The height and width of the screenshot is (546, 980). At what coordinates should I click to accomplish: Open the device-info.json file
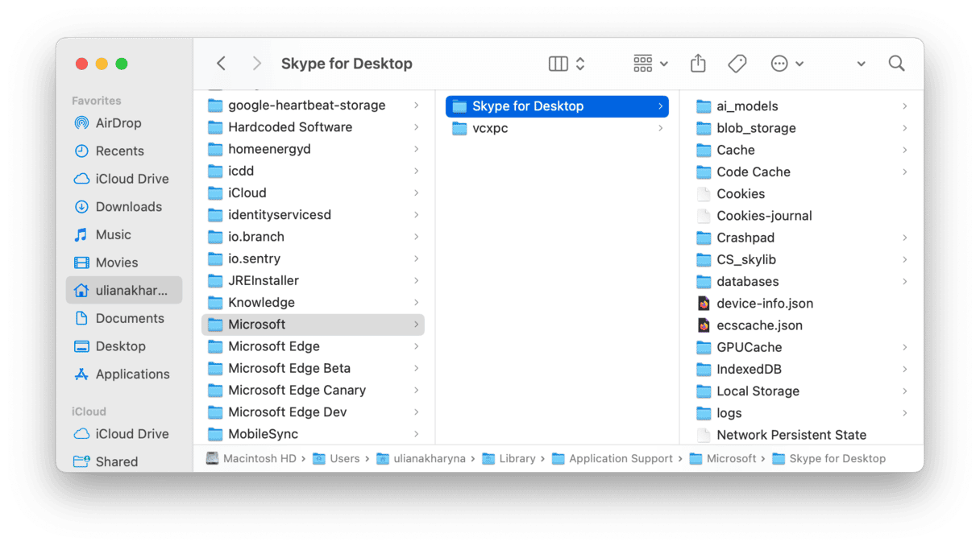[x=764, y=304]
